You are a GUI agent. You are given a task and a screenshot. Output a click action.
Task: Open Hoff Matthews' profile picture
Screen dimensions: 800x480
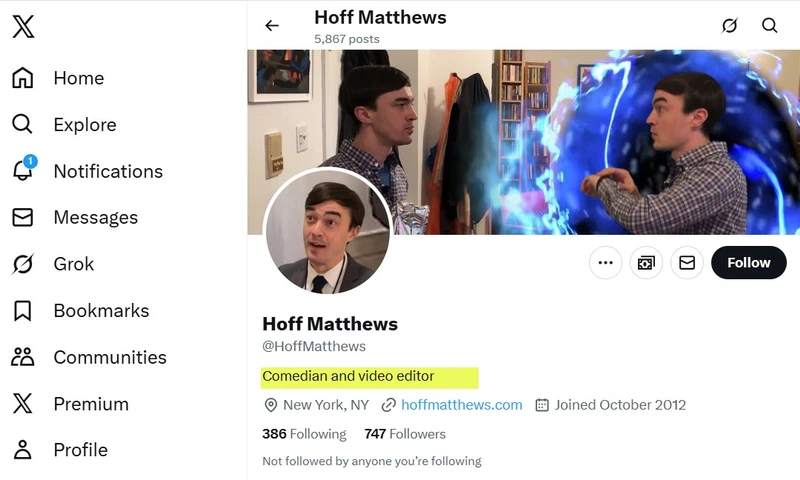pyautogui.click(x=327, y=233)
